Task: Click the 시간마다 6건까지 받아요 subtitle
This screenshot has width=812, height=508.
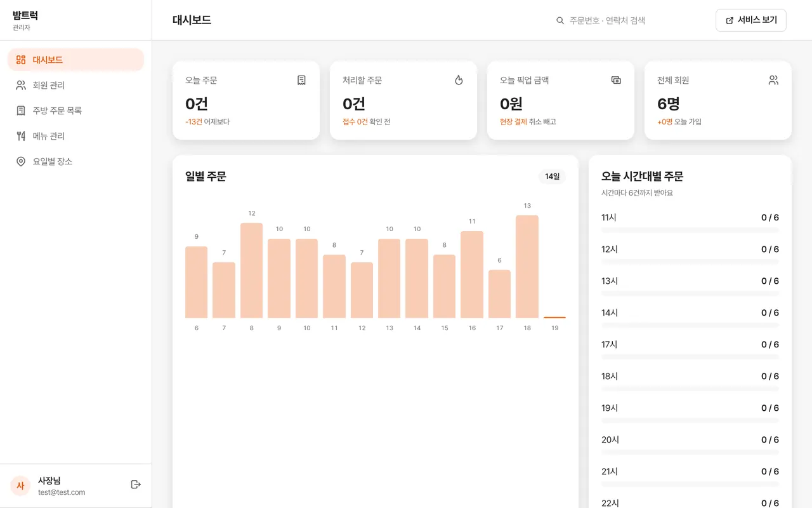Action: click(x=637, y=192)
